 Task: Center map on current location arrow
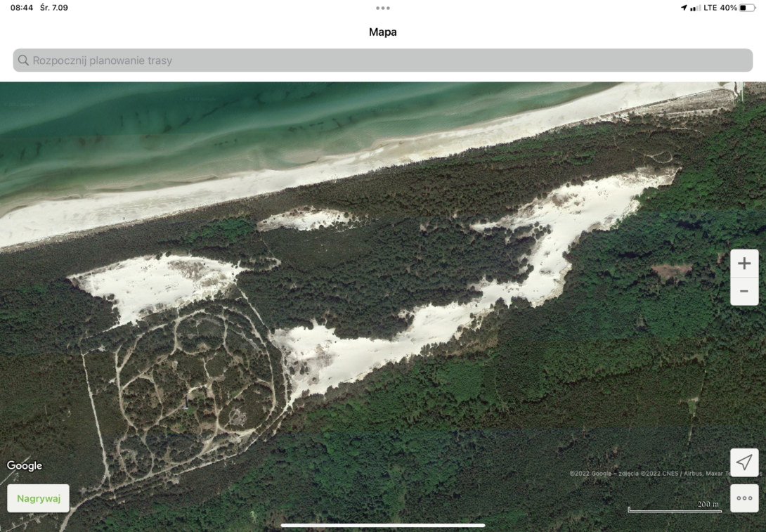point(744,462)
